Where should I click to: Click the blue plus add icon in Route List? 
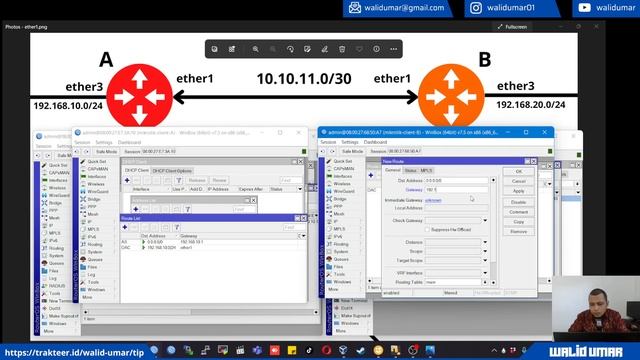125,227
